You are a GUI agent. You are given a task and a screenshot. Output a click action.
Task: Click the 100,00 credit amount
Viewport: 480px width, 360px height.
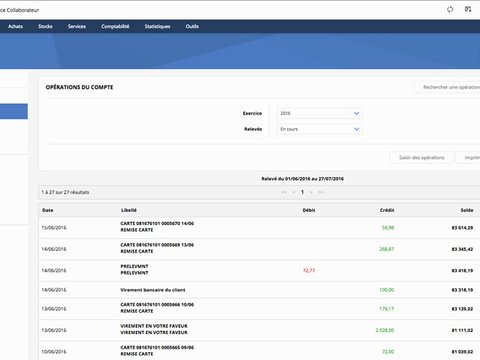387,290
